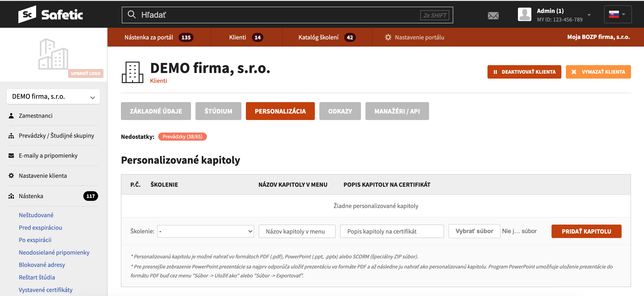
Task: Open Neodosielané pripomienky link
Action: (54, 253)
